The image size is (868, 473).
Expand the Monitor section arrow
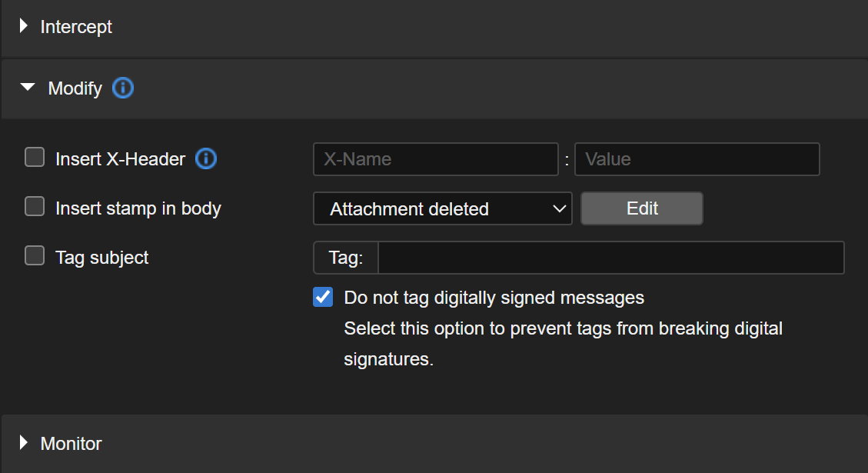24,444
